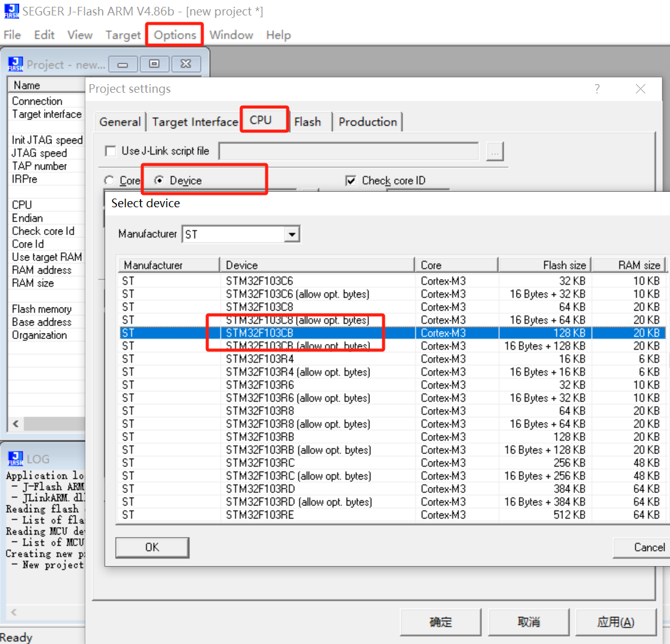Click the 取消 button
The width and height of the screenshot is (670, 644).
click(528, 622)
